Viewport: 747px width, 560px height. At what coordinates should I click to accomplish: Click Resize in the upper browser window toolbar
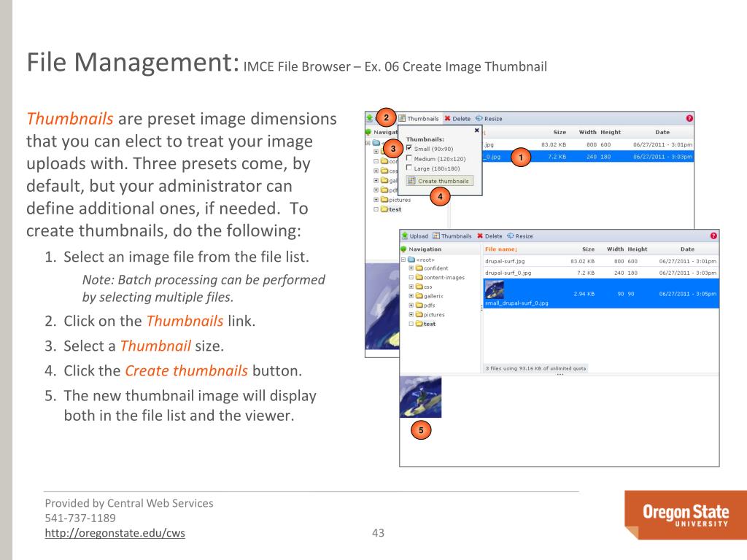[489, 119]
